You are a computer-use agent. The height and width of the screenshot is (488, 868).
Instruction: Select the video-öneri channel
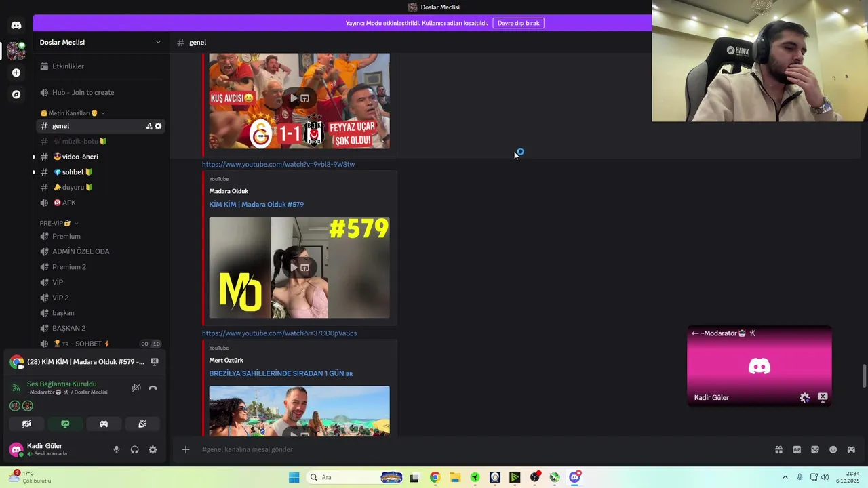click(100, 157)
